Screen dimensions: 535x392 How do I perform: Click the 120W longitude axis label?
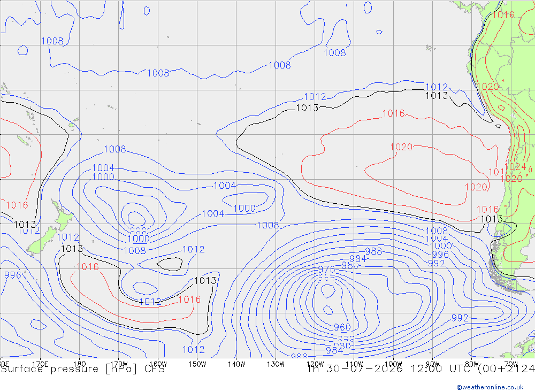tap(315, 364)
